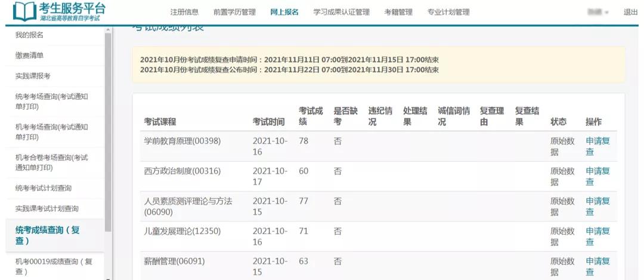The height and width of the screenshot is (280, 644).
Task: Click the 状态 column header
Action: pyautogui.click(x=558, y=122)
